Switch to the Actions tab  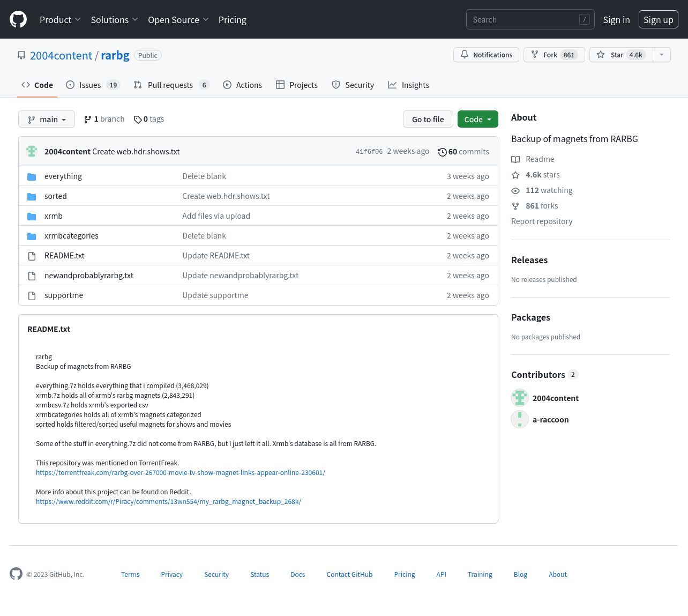[242, 85]
